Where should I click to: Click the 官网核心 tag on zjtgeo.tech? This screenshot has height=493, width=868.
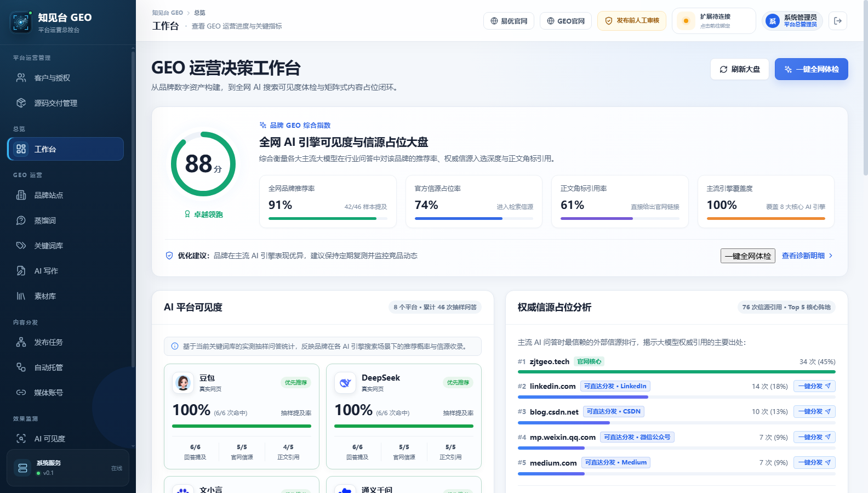589,361
